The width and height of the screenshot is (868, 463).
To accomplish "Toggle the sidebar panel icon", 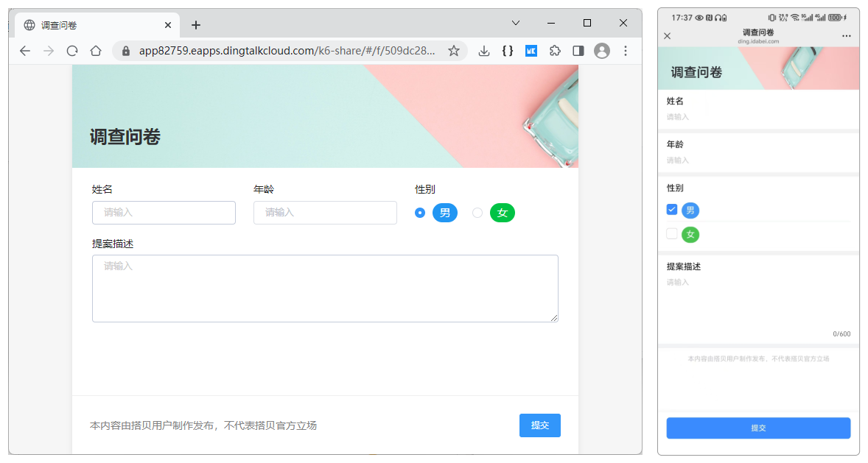I will point(578,51).
